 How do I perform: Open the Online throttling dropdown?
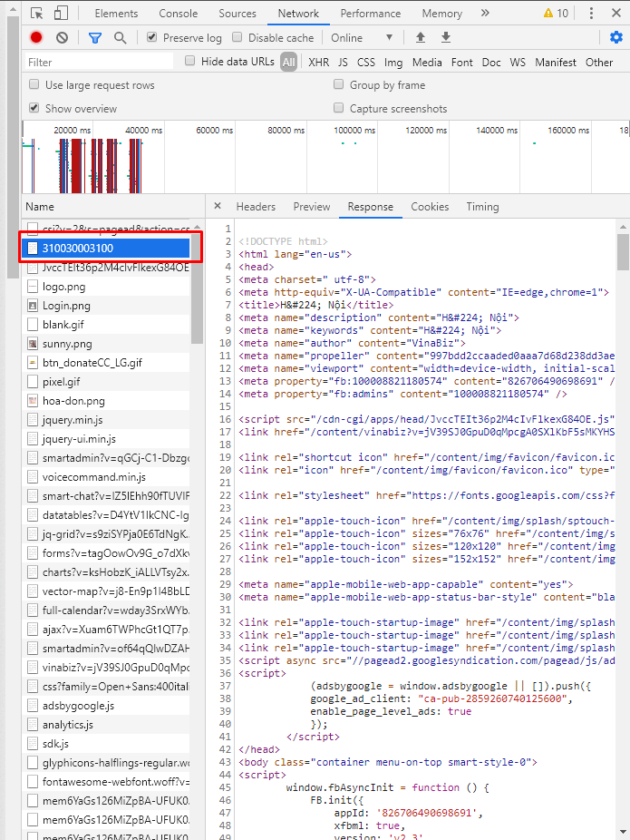tap(362, 37)
